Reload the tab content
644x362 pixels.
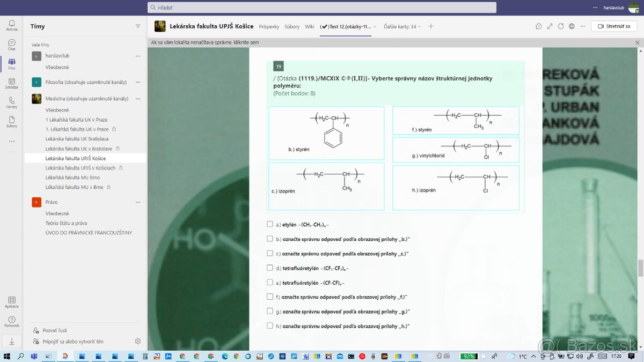[561, 26]
